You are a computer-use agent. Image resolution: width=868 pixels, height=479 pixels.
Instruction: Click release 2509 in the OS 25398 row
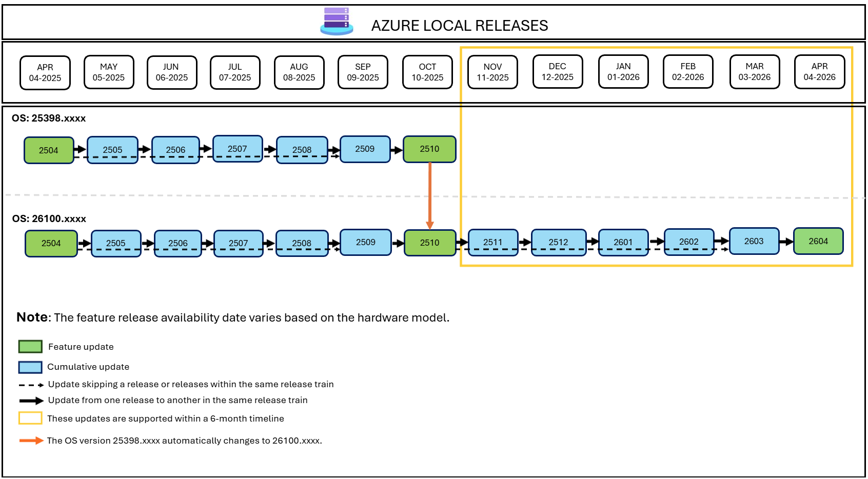click(x=365, y=149)
